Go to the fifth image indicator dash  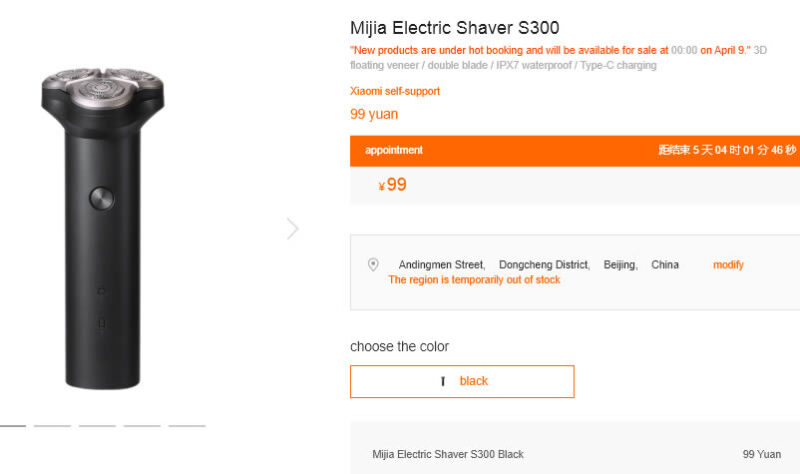pyautogui.click(x=187, y=426)
